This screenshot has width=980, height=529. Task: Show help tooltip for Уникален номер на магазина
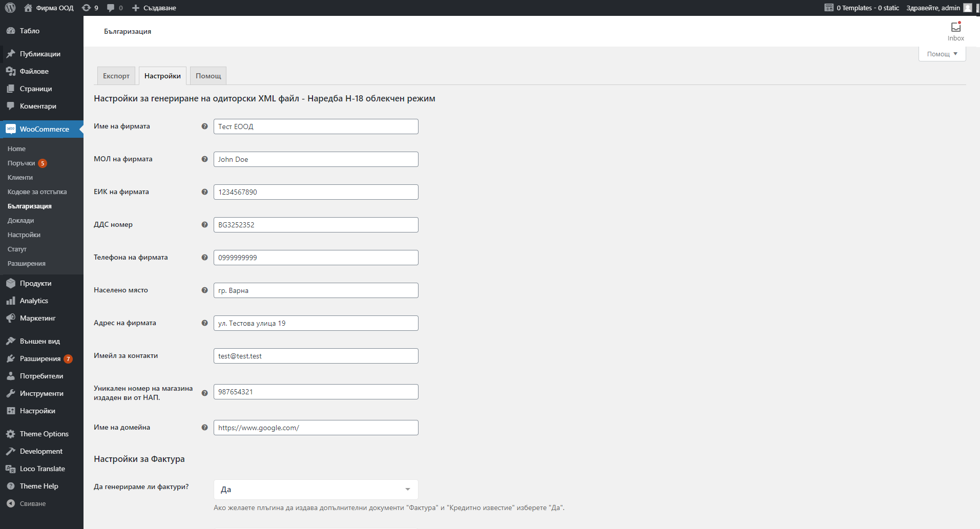coord(204,393)
